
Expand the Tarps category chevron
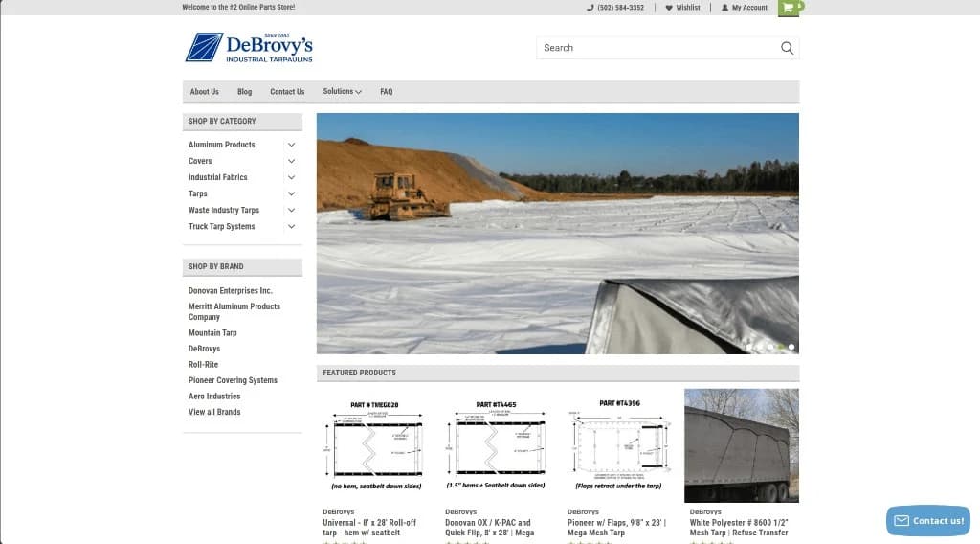291,193
